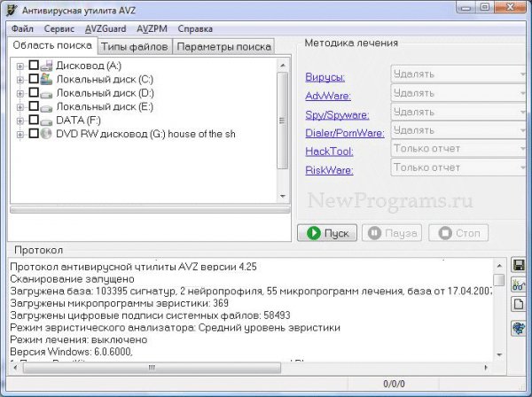Image resolution: width=532 pixels, height=397 pixels.
Task: Open the Сервис menu
Action: pyautogui.click(x=59, y=29)
